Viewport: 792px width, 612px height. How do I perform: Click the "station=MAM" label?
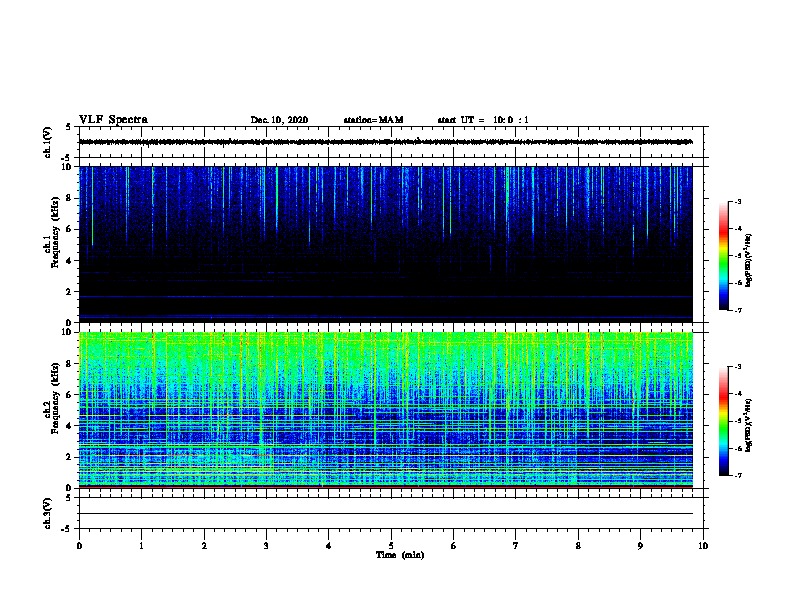373,120
